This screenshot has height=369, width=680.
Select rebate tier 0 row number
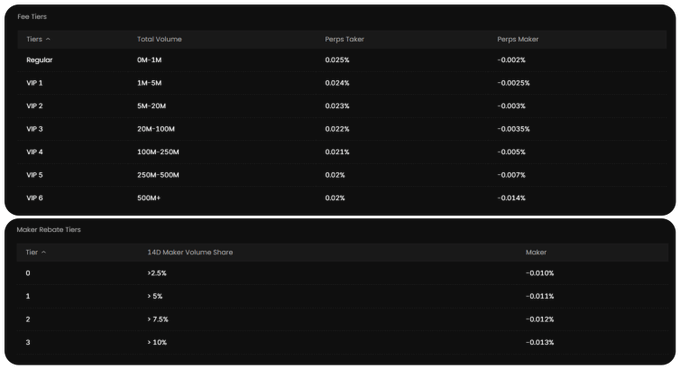pyautogui.click(x=28, y=274)
